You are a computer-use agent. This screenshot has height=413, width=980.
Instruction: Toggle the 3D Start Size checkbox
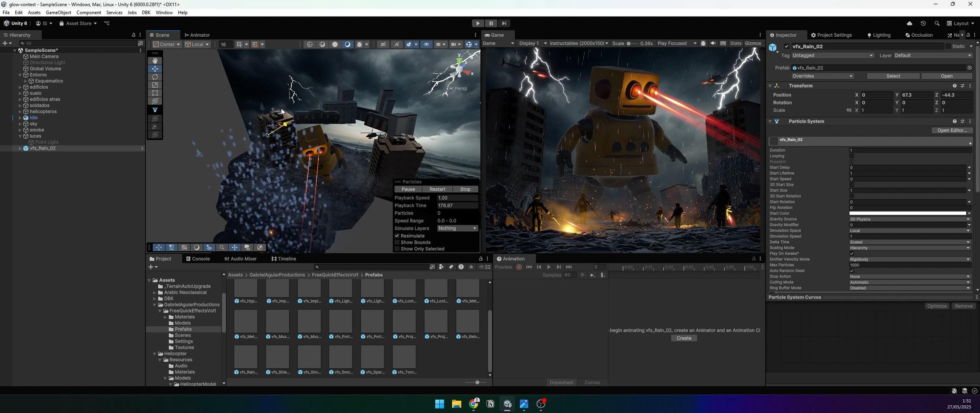[852, 185]
